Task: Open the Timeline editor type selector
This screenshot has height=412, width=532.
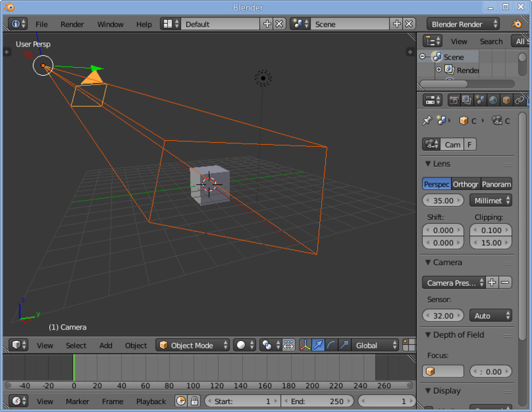Action: tap(19, 401)
